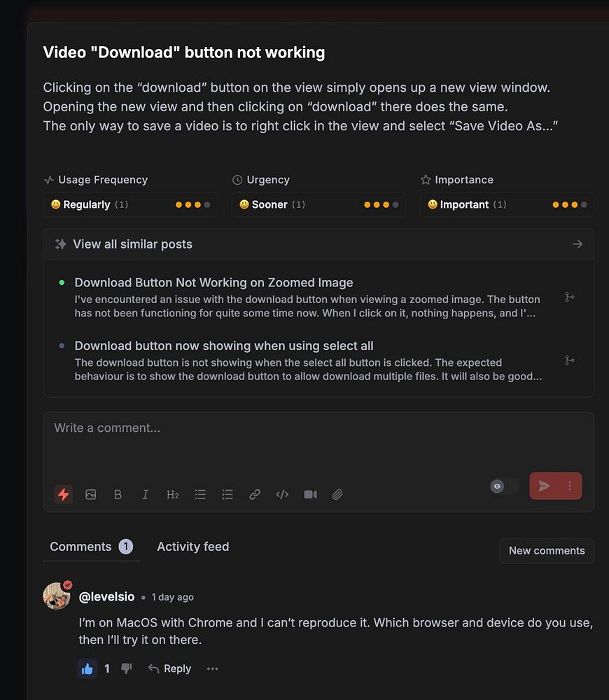Select the Comments tab
The width and height of the screenshot is (609, 700).
point(91,547)
